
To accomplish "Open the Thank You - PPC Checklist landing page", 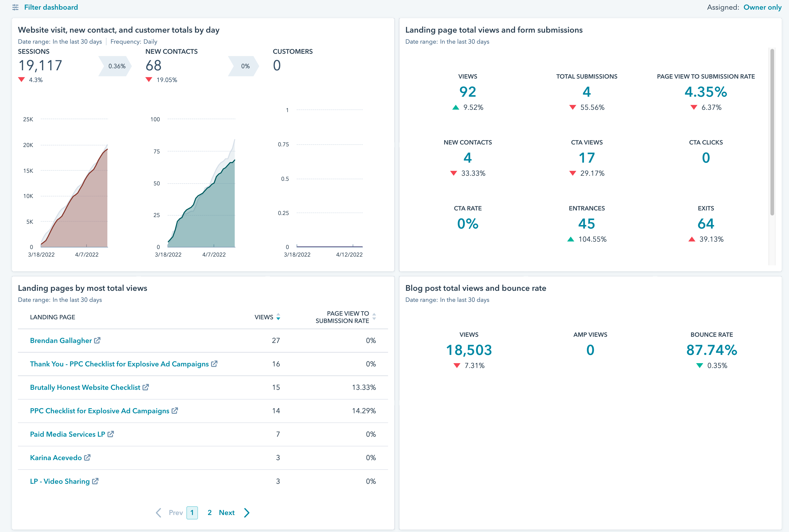I will pos(118,364).
